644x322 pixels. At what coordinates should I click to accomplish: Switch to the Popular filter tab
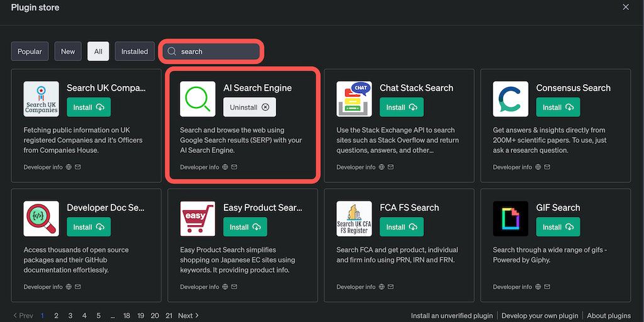pos(30,52)
